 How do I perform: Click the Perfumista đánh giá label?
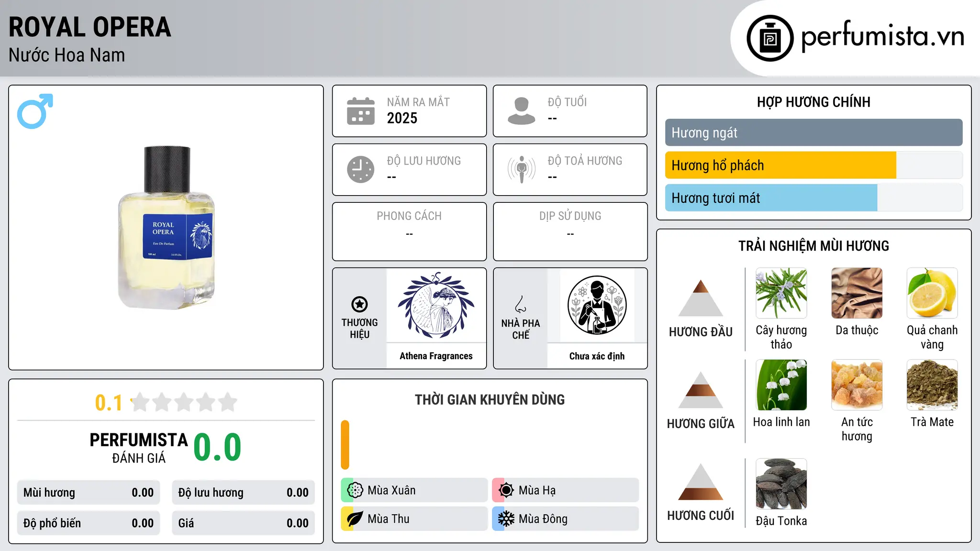pyautogui.click(x=139, y=448)
